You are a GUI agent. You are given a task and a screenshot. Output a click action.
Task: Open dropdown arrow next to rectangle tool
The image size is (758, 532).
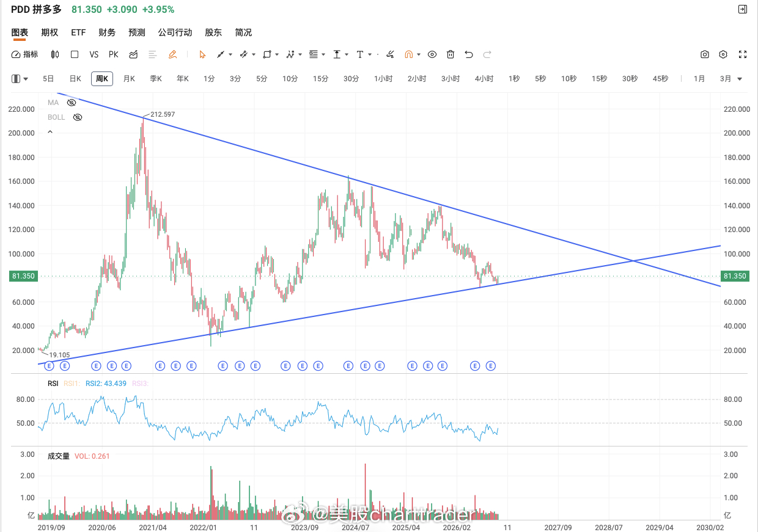pos(277,54)
